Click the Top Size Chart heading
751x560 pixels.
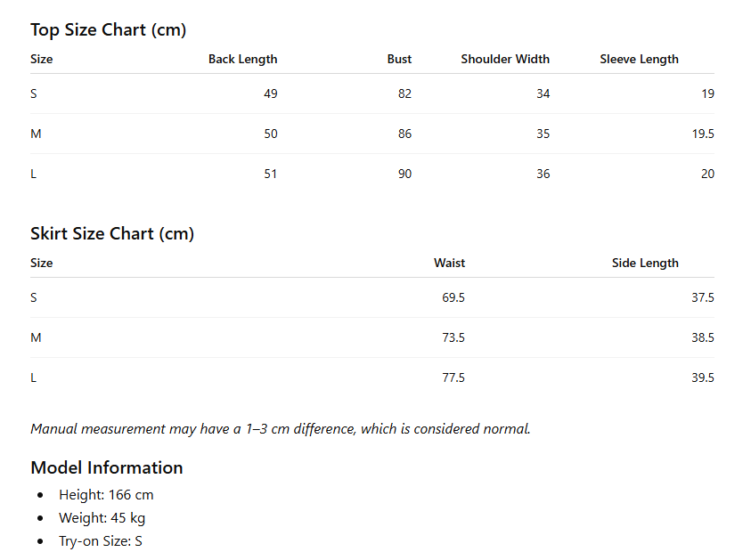109,29
